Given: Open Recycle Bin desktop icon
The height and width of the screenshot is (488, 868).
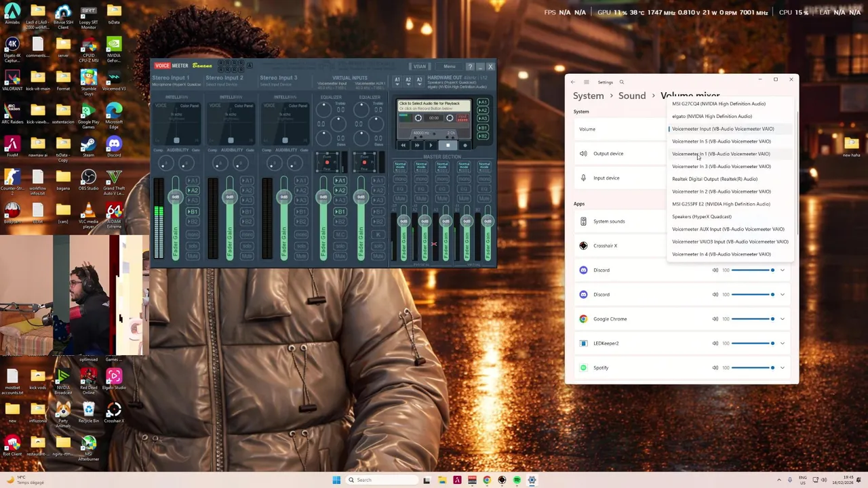Looking at the screenshot, I should pos(88,412).
